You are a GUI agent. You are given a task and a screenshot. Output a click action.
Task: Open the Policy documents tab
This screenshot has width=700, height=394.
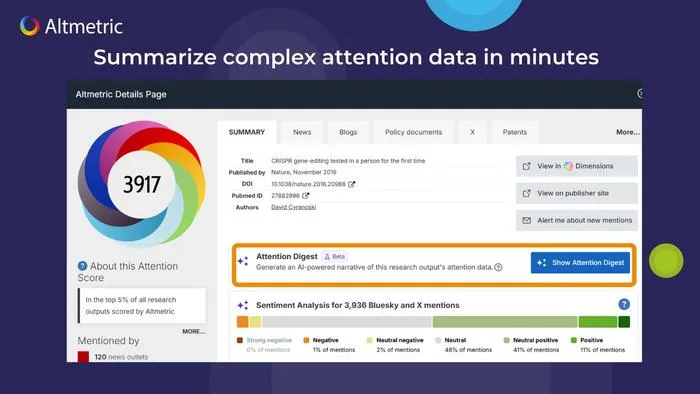coord(413,132)
